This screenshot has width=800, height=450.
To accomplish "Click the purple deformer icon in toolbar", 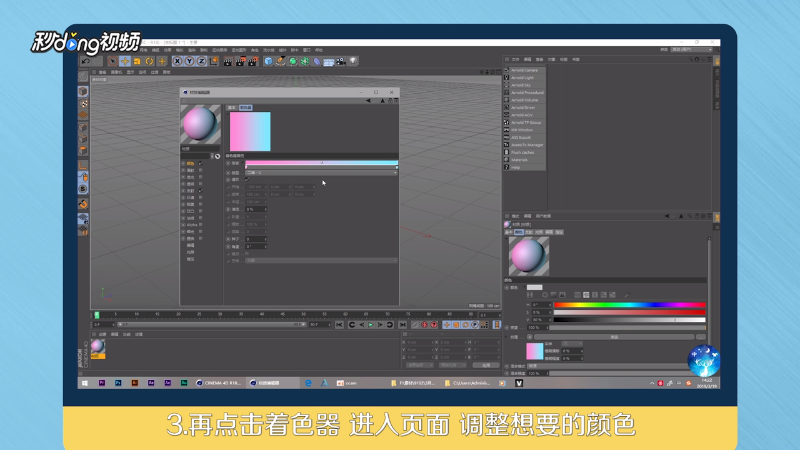I will pos(317,61).
